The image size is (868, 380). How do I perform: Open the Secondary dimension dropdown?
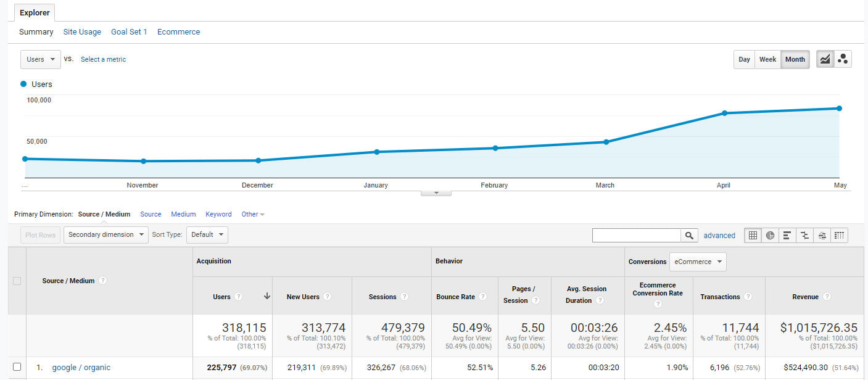click(105, 234)
